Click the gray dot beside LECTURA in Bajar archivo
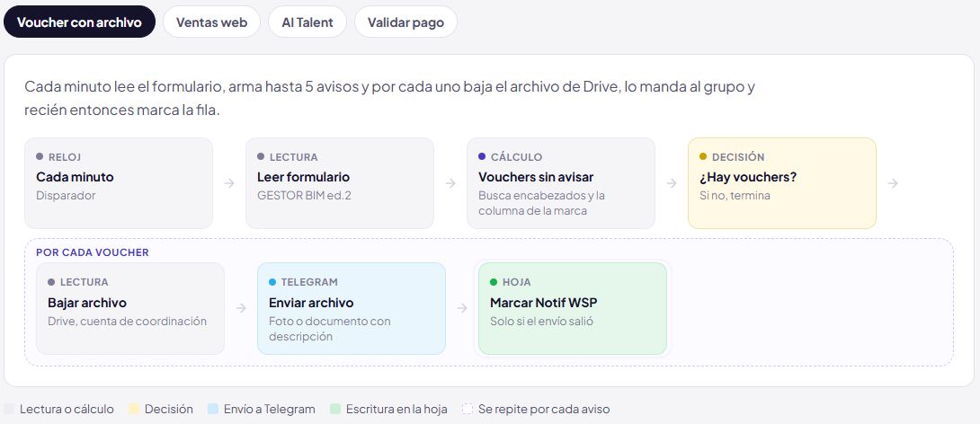This screenshot has height=424, width=980. (51, 282)
